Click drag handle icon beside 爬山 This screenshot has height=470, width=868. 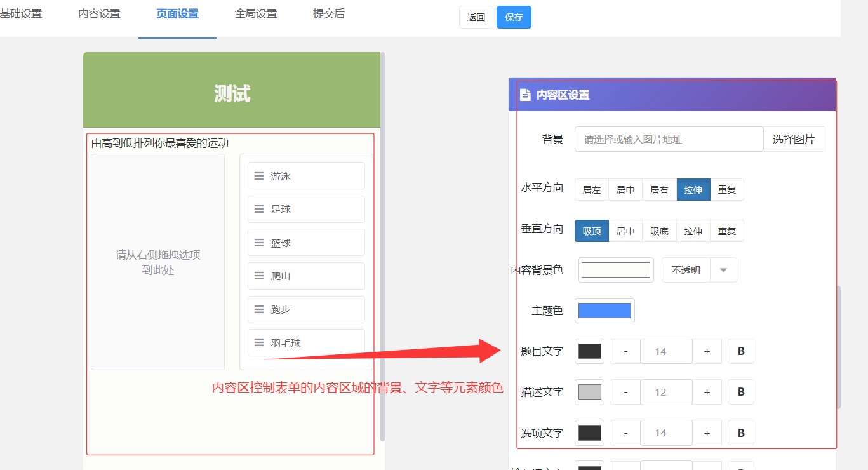click(x=259, y=276)
